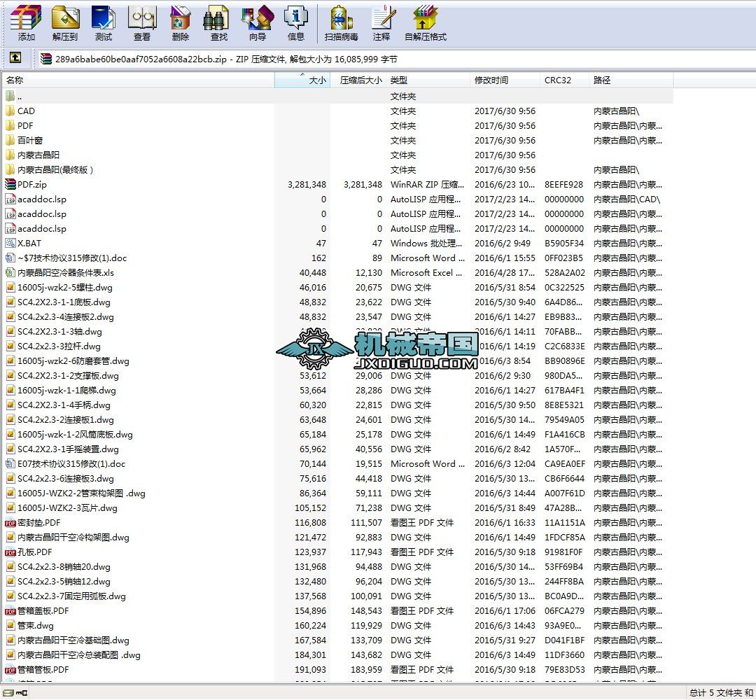Select 内蒙古晶阳干空冷基础图.dwg file
This screenshot has width=756, height=700.
337,640
